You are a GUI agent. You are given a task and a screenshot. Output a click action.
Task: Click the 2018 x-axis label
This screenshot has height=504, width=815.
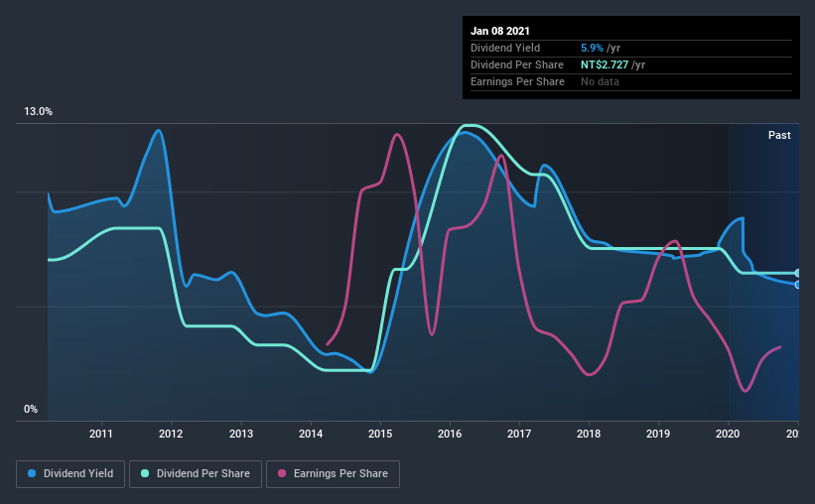(x=589, y=434)
